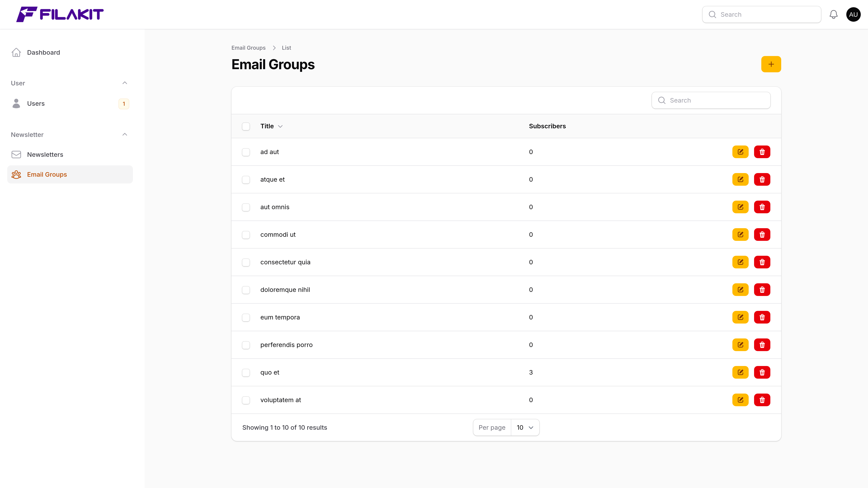
Task: Open Users in sidebar
Action: pyautogui.click(x=70, y=104)
